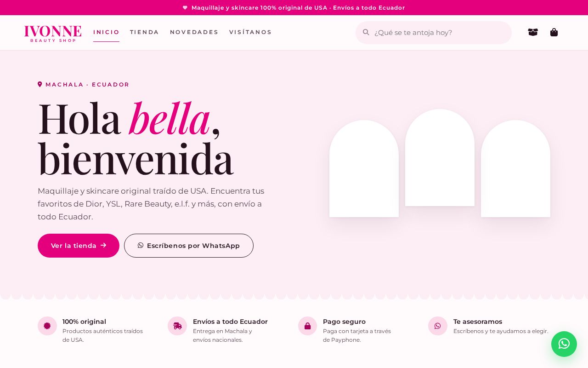Select the INICIO nav item

click(106, 32)
